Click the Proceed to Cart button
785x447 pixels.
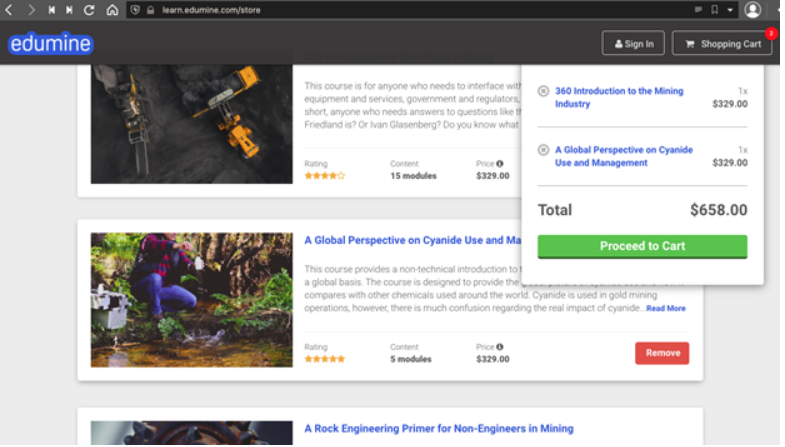pos(642,246)
